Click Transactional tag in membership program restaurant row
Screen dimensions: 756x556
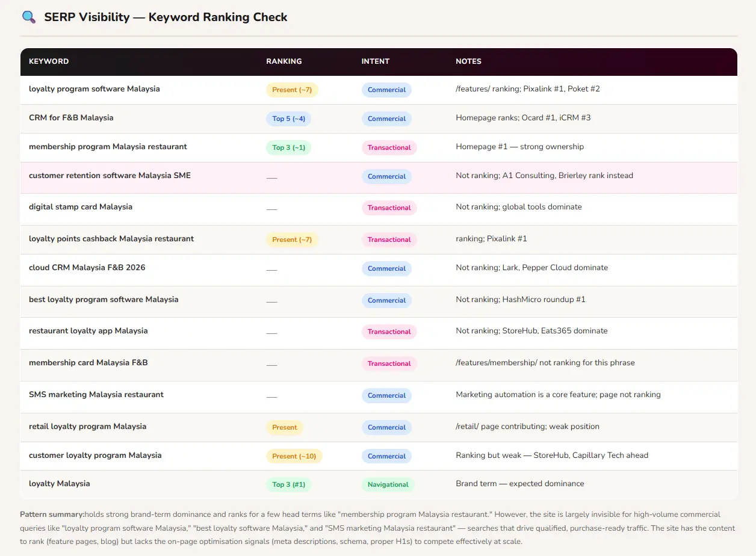pos(389,148)
